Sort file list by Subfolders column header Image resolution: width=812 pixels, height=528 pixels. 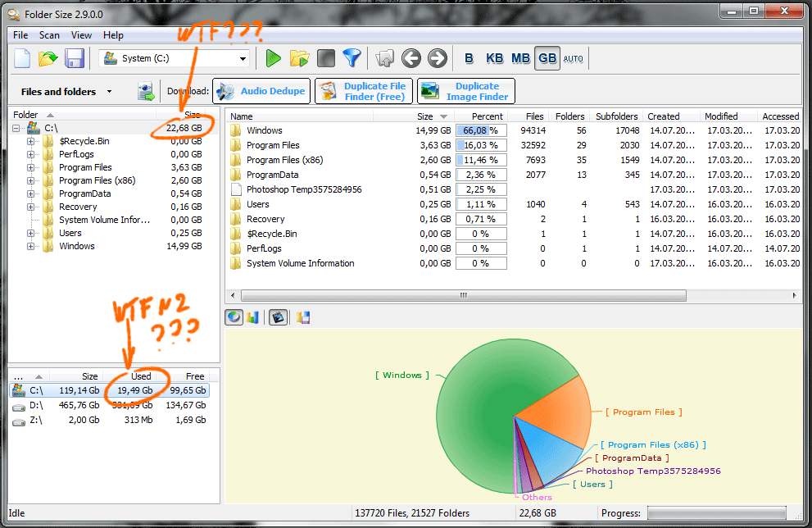pyautogui.click(x=616, y=116)
